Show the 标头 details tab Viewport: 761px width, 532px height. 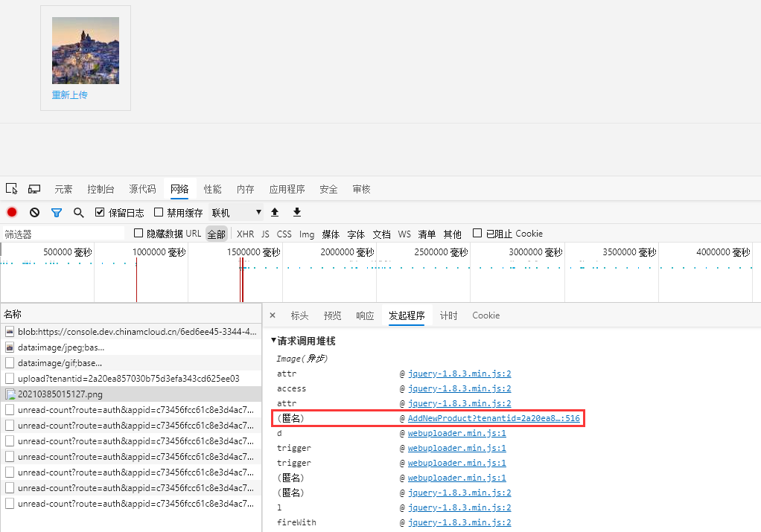tap(299, 315)
